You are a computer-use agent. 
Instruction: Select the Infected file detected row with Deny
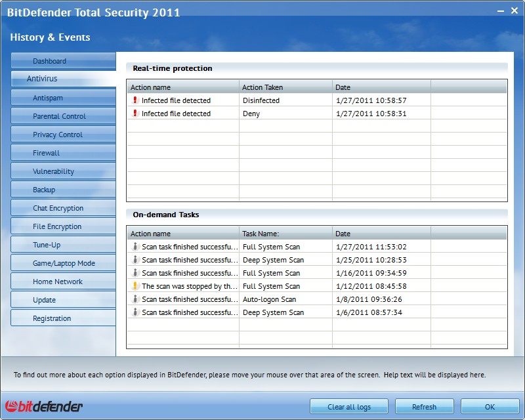click(317, 114)
